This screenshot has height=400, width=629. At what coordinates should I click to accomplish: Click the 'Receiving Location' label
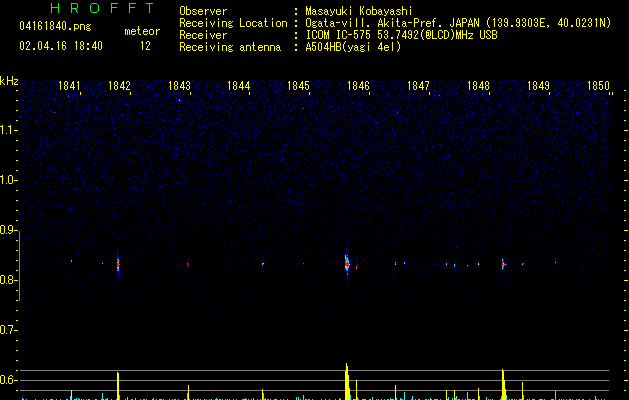coord(233,23)
